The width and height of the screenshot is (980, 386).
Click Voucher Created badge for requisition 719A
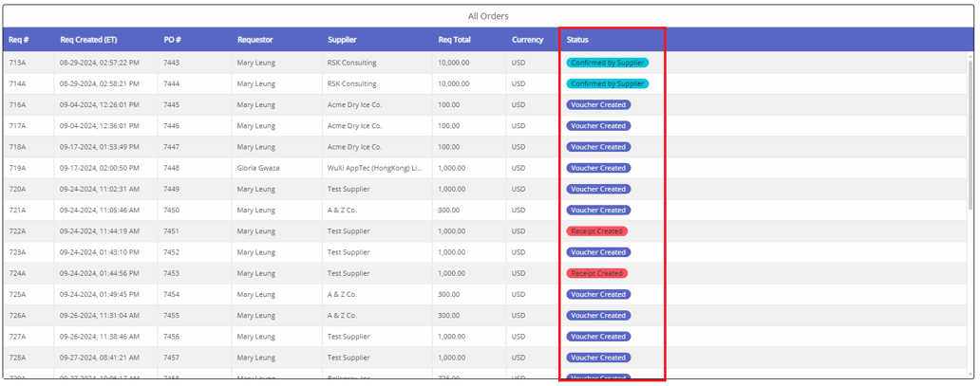[x=598, y=168]
